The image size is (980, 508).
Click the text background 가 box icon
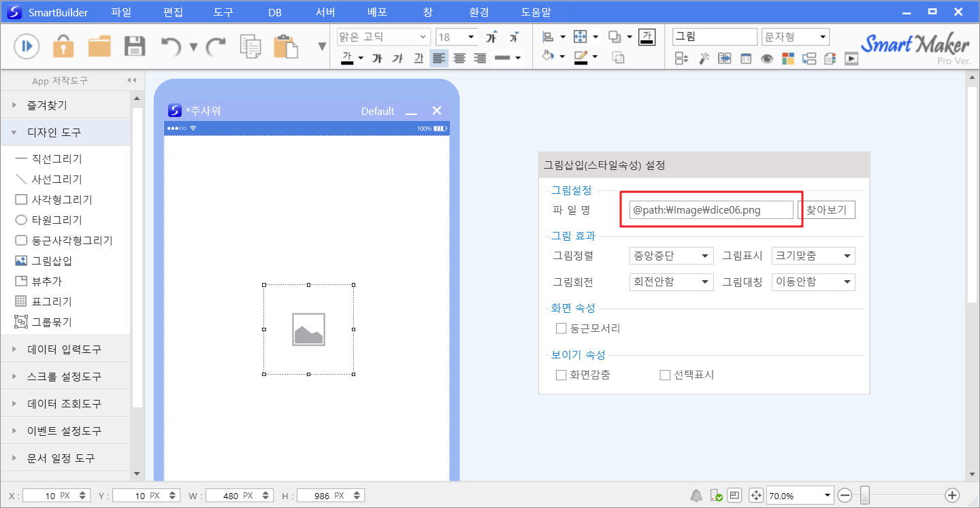tap(647, 37)
